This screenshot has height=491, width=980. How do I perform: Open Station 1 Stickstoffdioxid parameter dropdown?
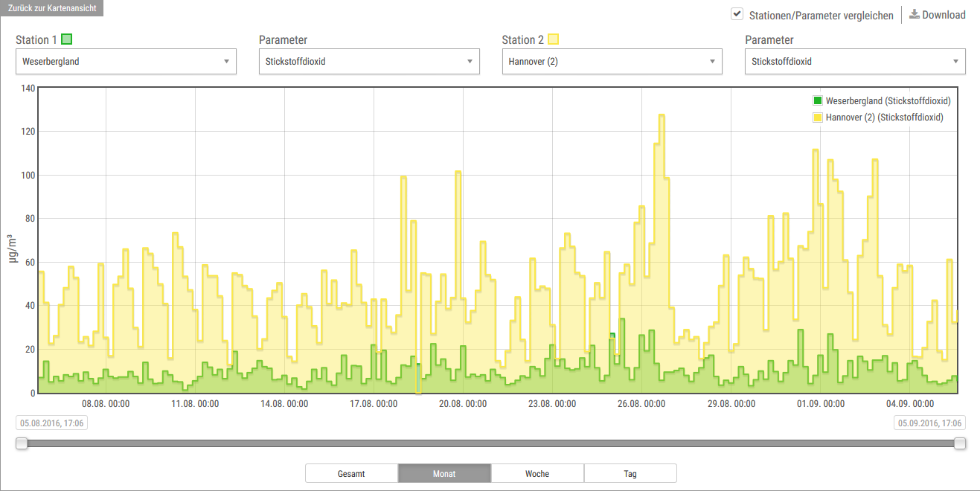(369, 62)
